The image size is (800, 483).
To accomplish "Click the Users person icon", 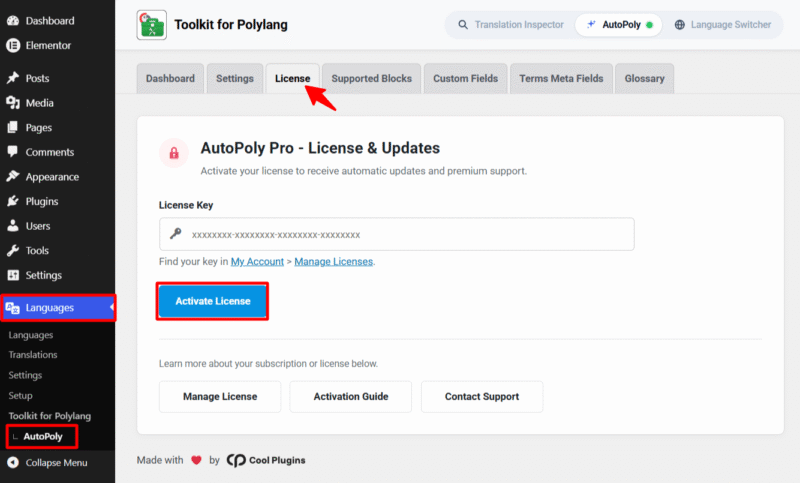I will [x=13, y=225].
